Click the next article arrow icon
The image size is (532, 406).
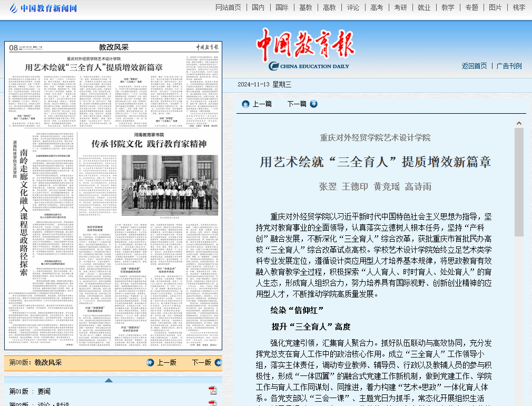click(x=314, y=104)
